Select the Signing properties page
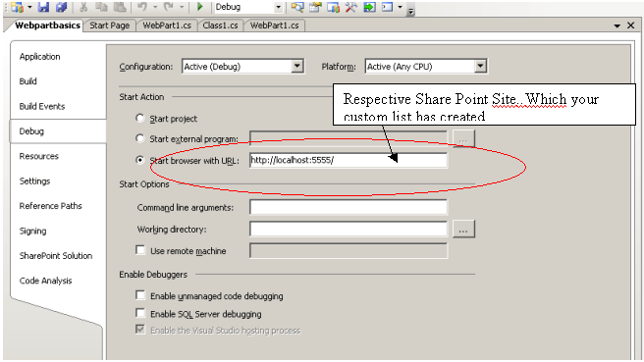This screenshot has height=362, width=644. [x=32, y=232]
